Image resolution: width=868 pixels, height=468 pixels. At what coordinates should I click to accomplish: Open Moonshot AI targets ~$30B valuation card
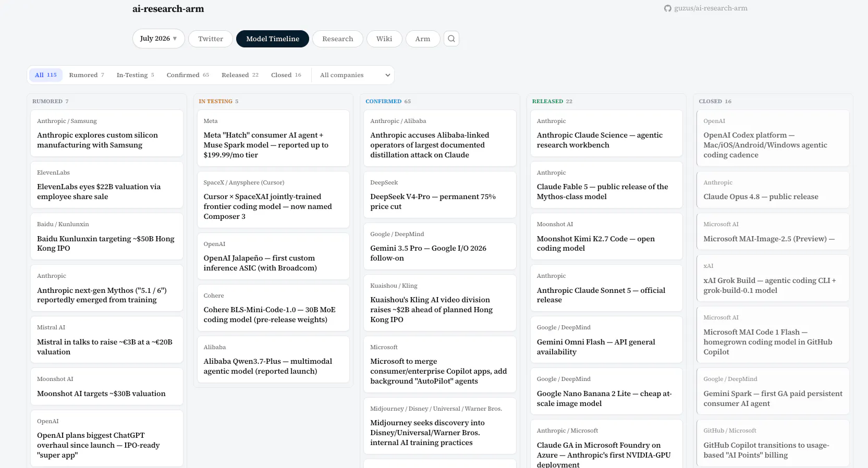point(107,387)
